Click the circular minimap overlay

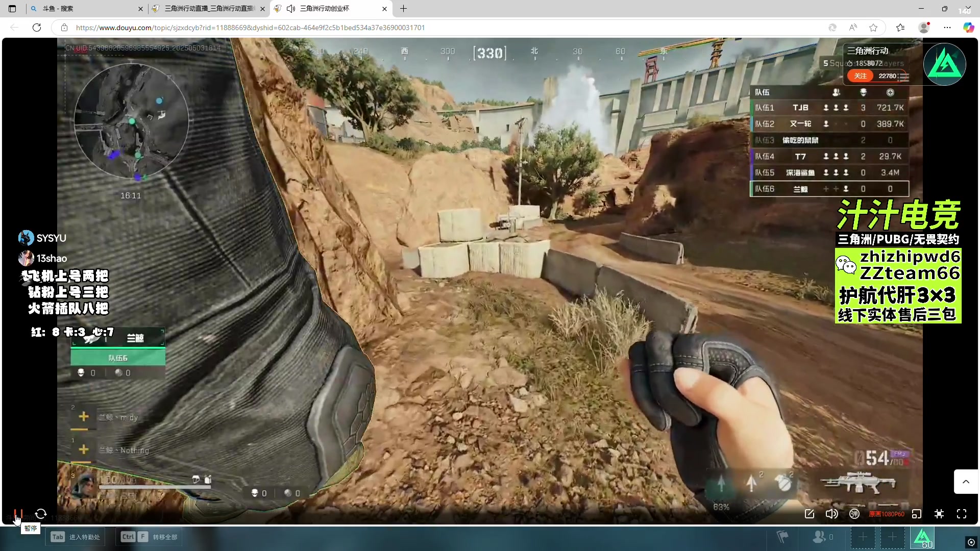131,121
